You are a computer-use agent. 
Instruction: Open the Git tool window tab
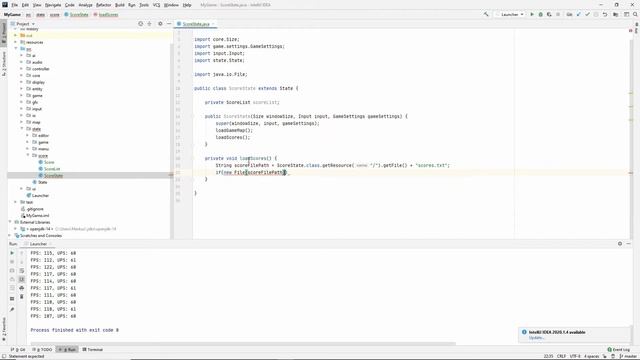[x=18, y=349]
